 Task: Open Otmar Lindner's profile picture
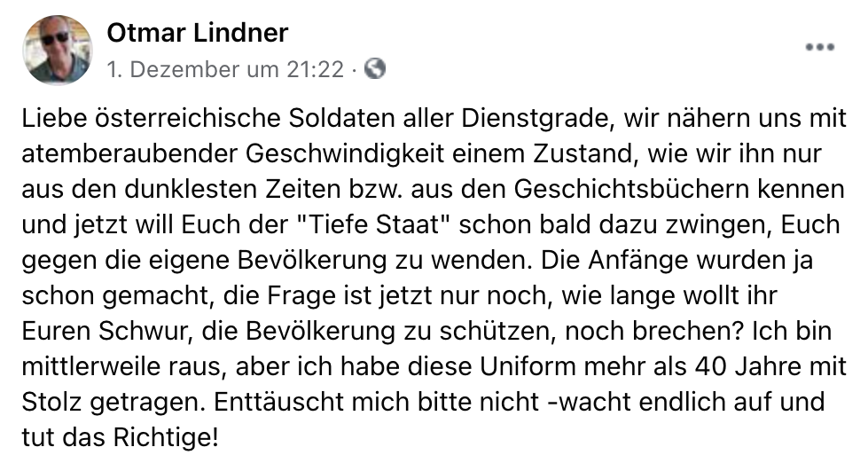pyautogui.click(x=57, y=50)
